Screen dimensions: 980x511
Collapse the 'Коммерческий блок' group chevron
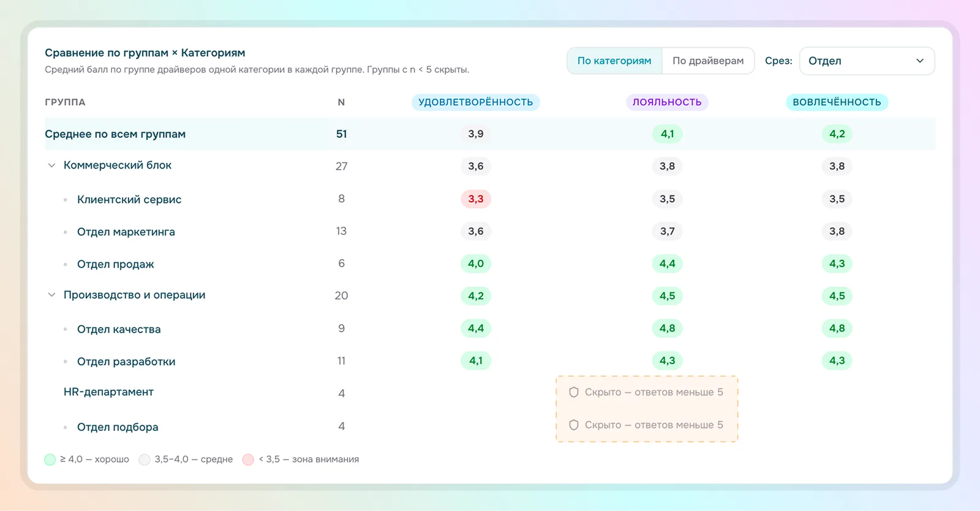click(x=51, y=165)
